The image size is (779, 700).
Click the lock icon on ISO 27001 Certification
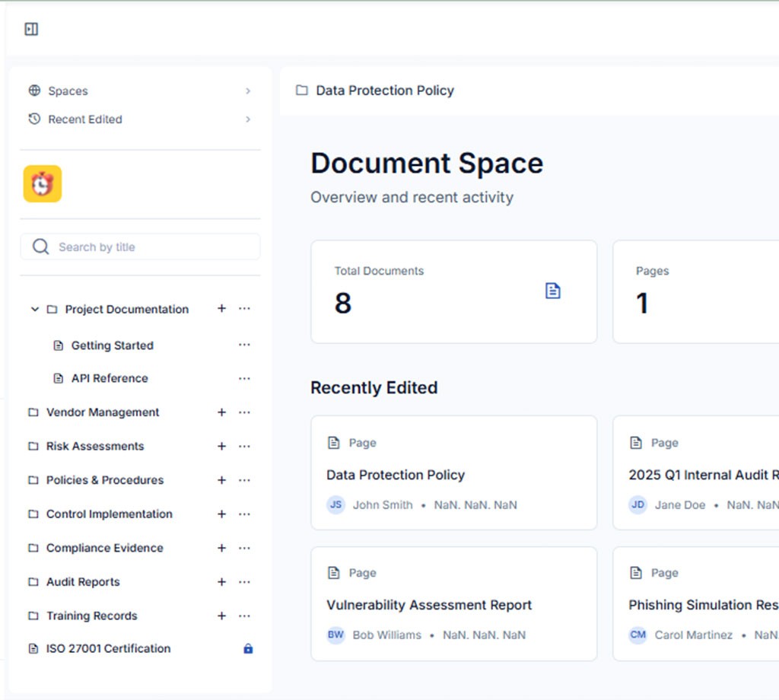(x=248, y=649)
